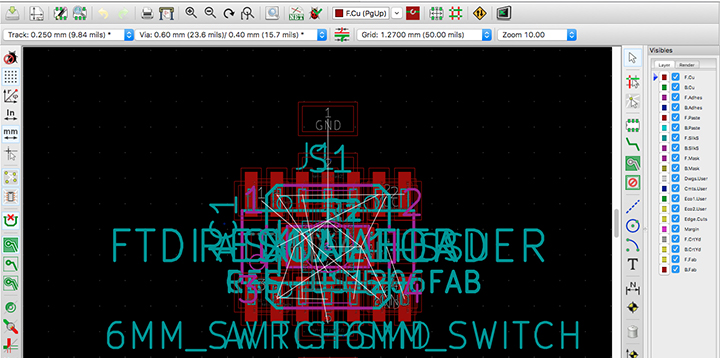
Task: Select the Draw circle tool
Action: click(633, 225)
